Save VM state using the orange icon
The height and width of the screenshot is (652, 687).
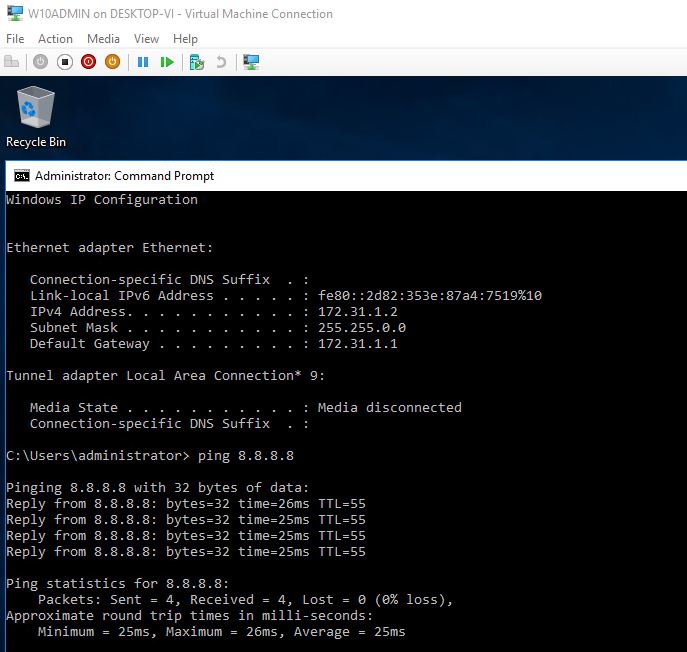pyautogui.click(x=113, y=62)
